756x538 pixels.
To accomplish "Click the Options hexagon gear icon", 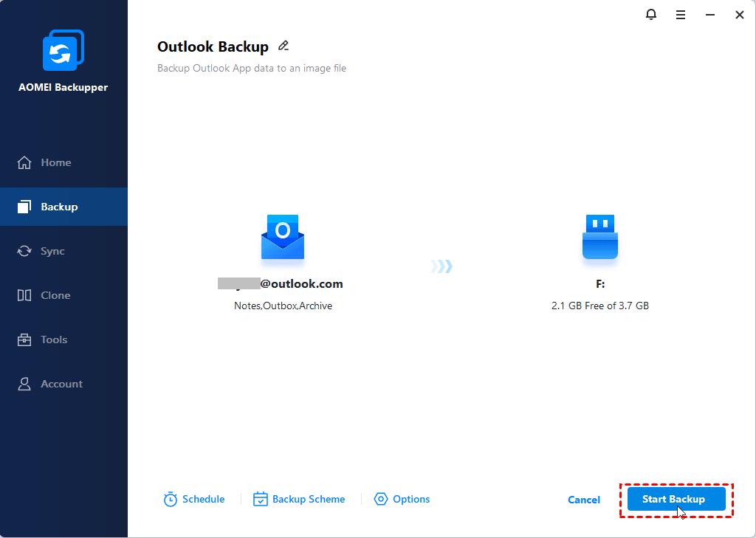I will (x=381, y=500).
